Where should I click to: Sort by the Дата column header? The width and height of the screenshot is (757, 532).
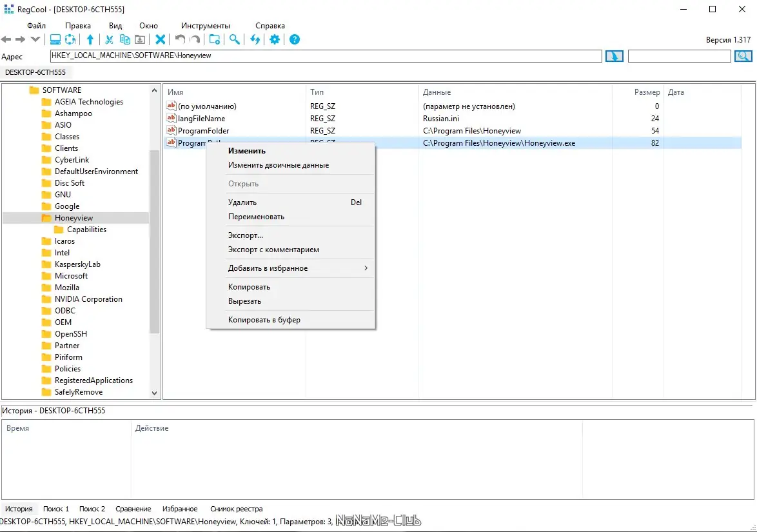pos(702,92)
